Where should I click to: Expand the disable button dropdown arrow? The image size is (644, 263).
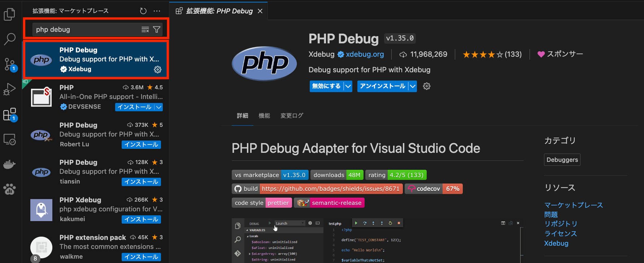348,86
